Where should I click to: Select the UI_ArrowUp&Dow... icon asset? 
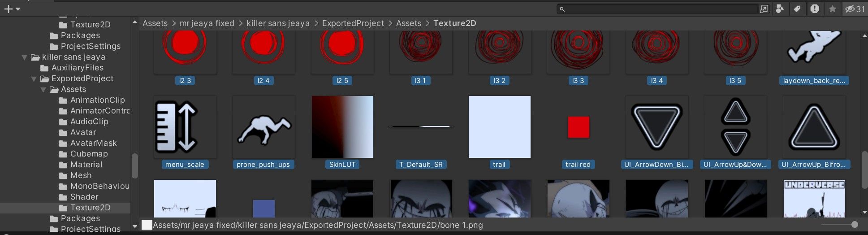tap(735, 127)
